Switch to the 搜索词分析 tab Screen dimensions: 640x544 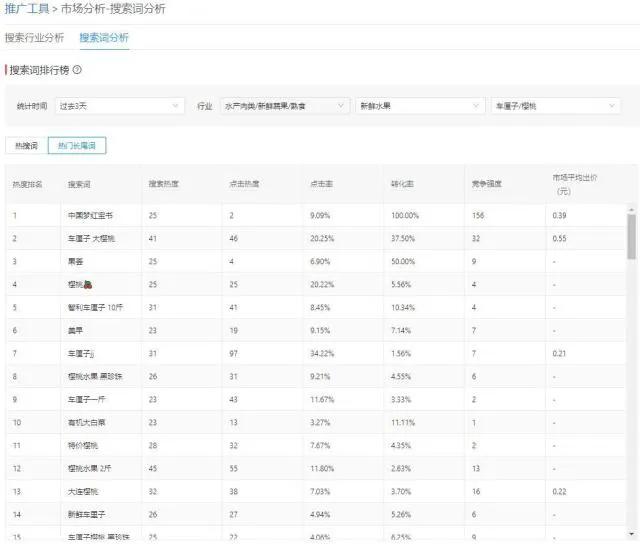tap(104, 38)
